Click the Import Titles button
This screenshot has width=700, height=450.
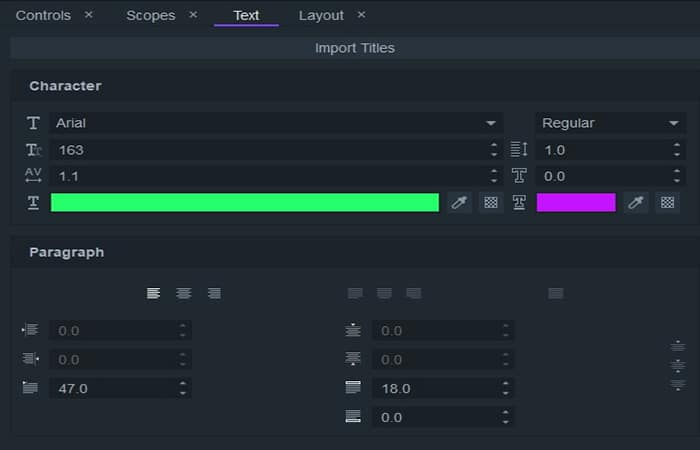354,48
